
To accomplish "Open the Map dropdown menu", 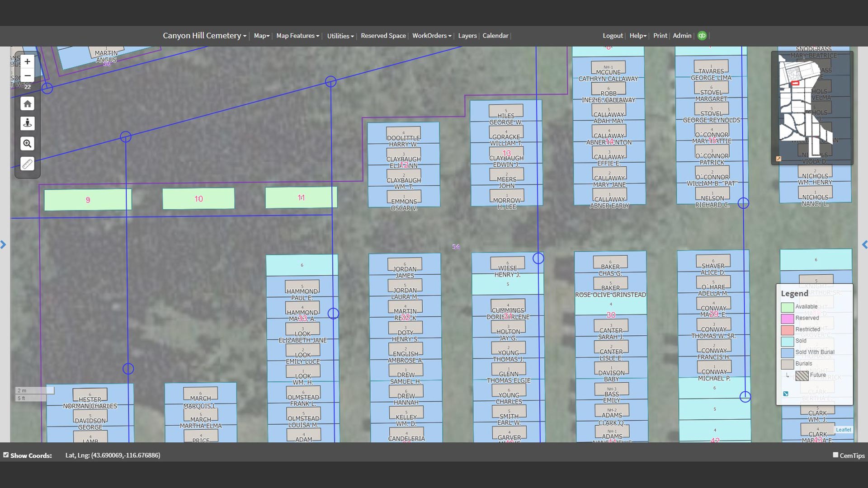I will (262, 36).
